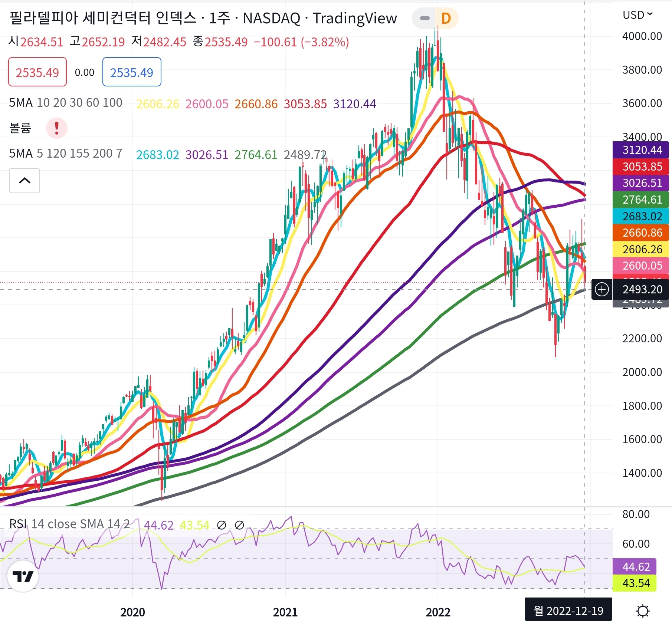Click the 4000.00 price scale label
The image size is (672, 622).
pyautogui.click(x=642, y=36)
